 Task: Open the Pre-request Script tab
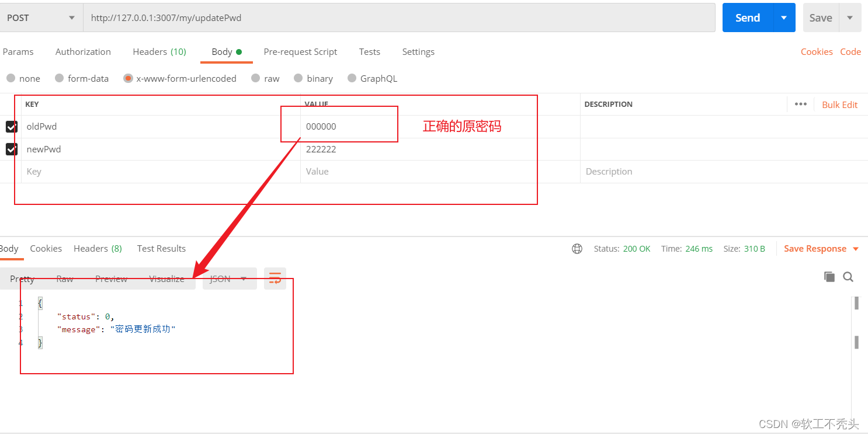tap(300, 51)
